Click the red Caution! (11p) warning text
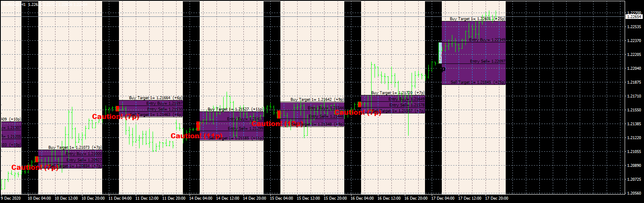 [x=197, y=136]
